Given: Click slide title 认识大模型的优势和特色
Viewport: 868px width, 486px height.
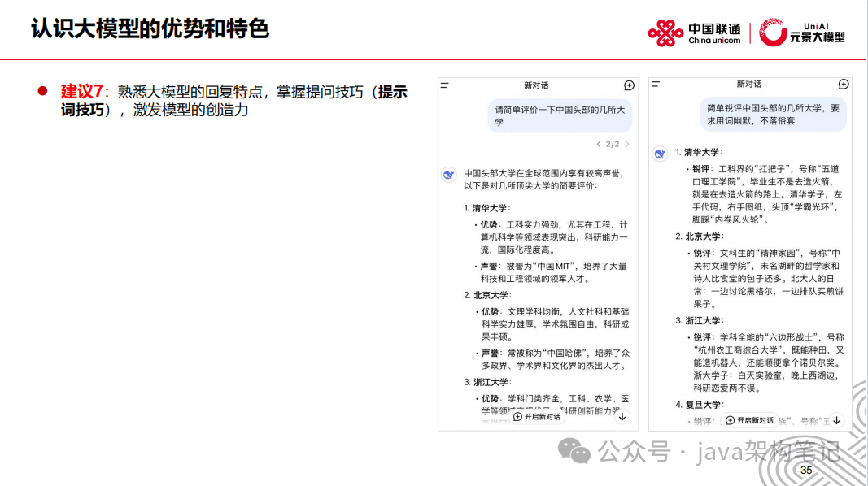Looking at the screenshot, I should pyautogui.click(x=150, y=28).
